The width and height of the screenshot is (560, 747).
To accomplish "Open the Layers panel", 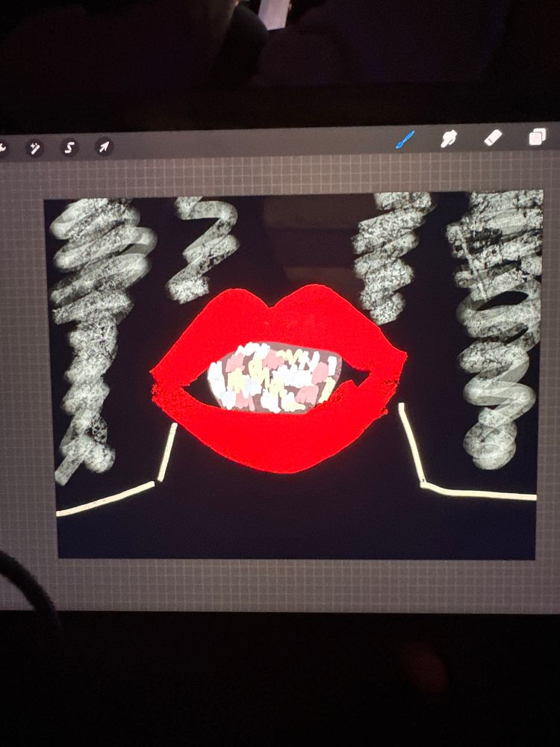I will [537, 137].
